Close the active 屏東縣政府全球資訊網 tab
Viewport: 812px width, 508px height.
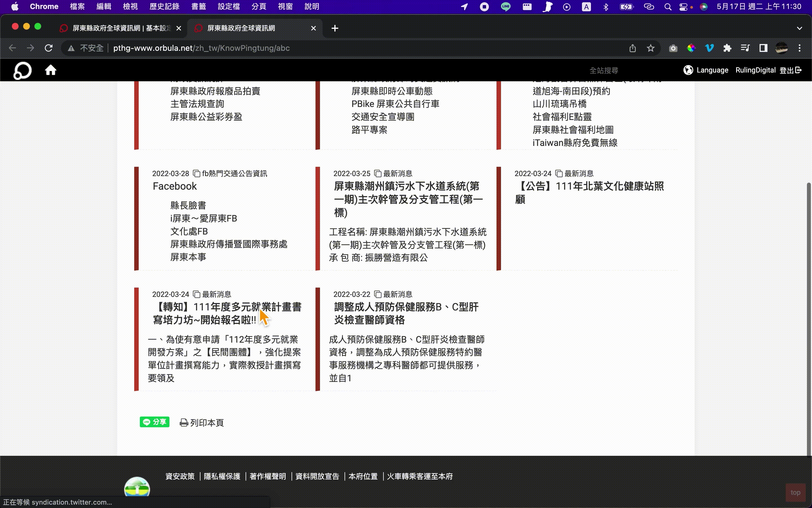[x=314, y=28]
